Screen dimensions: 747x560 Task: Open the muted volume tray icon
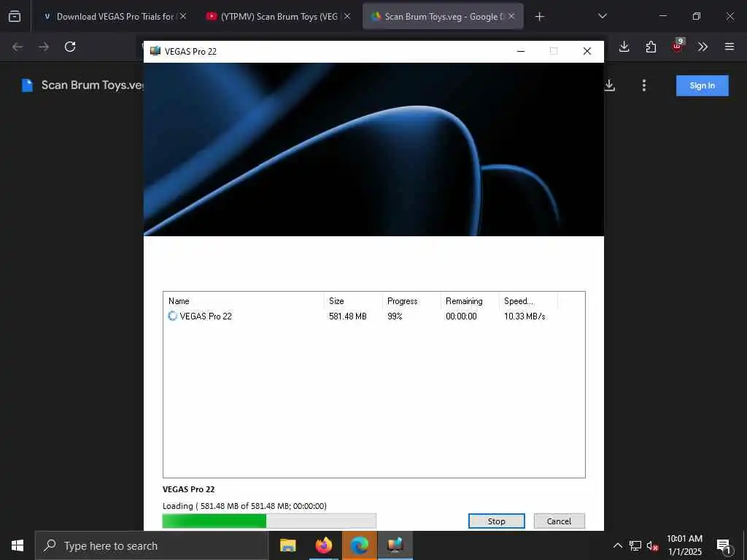click(652, 546)
